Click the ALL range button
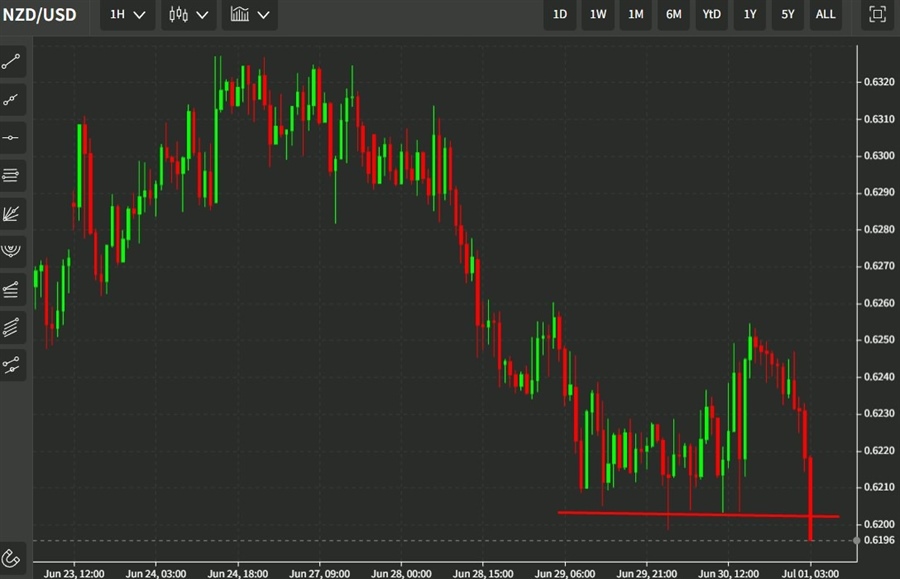Viewport: 900px width, 579px height. [x=825, y=15]
